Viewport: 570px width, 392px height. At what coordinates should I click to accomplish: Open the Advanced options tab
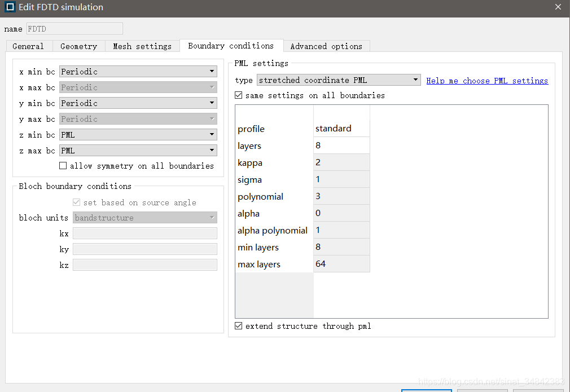tap(326, 46)
